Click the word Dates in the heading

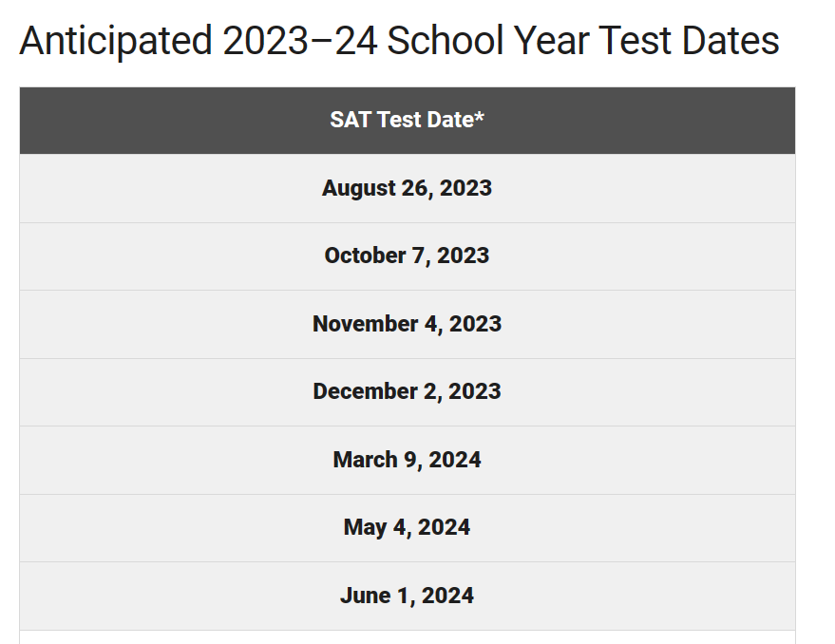731,41
